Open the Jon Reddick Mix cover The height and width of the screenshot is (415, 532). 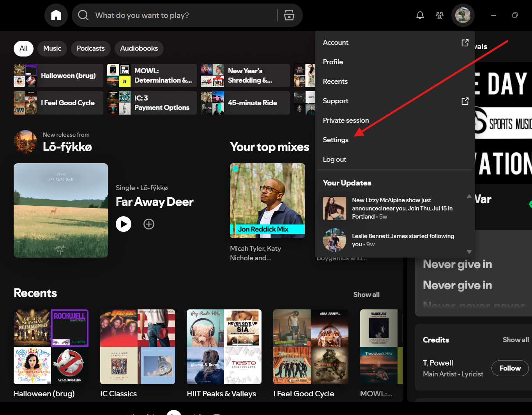(267, 201)
